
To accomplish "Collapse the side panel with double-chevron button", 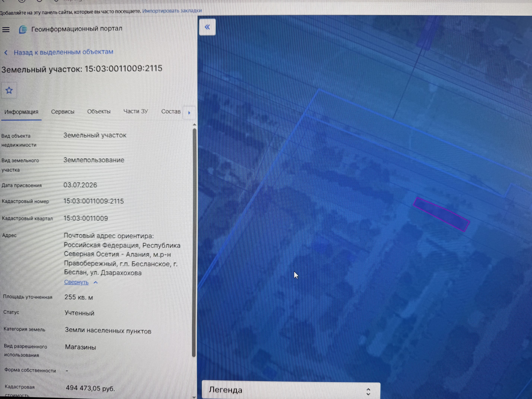I will point(207,27).
